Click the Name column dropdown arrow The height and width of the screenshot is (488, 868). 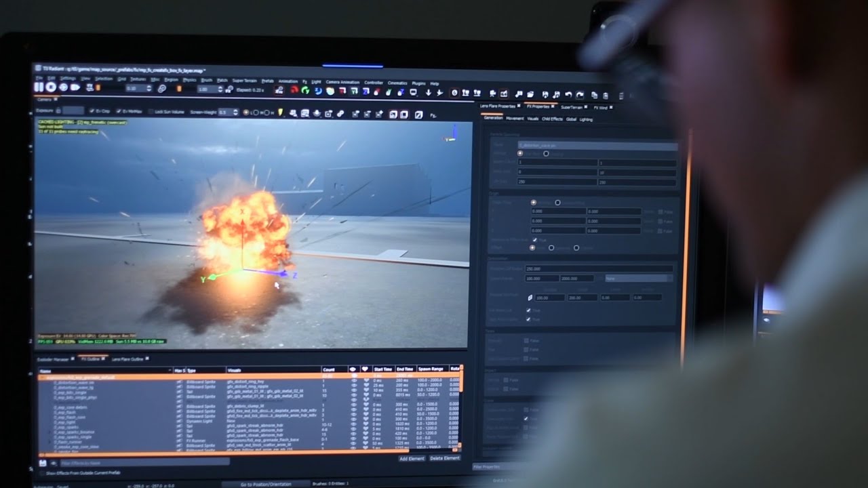[x=170, y=370]
